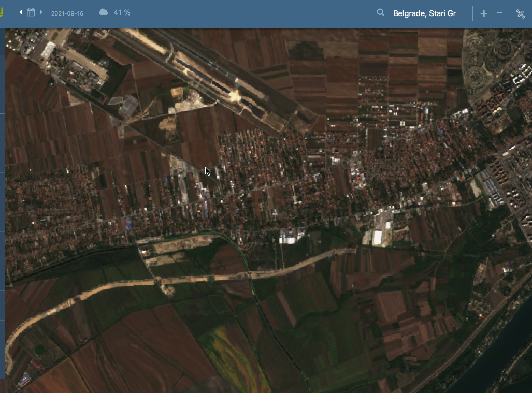Click the cloud coverage icon
532x393 pixels.
pos(104,12)
